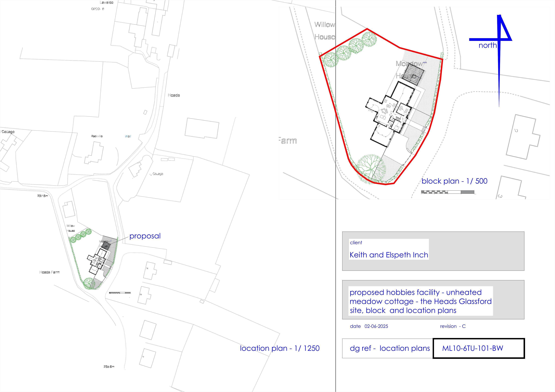Click the 'block plan - 1/ 500' title

click(x=454, y=181)
